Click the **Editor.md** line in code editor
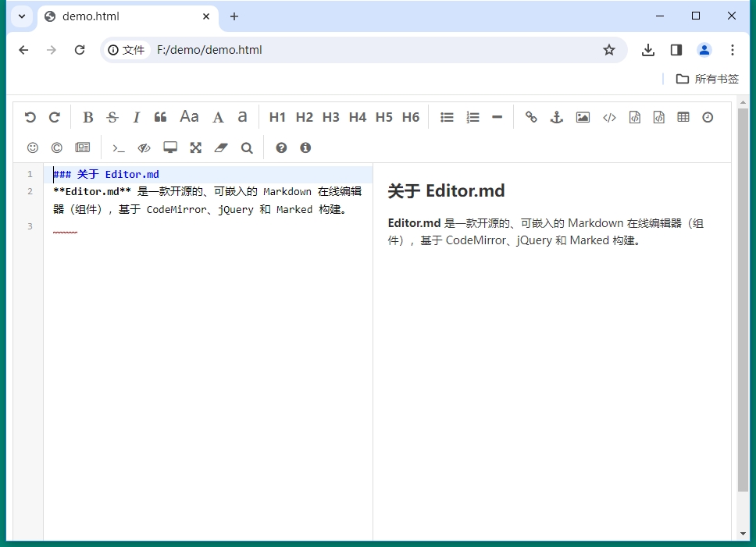Image resolution: width=756 pixels, height=547 pixels. 207,201
